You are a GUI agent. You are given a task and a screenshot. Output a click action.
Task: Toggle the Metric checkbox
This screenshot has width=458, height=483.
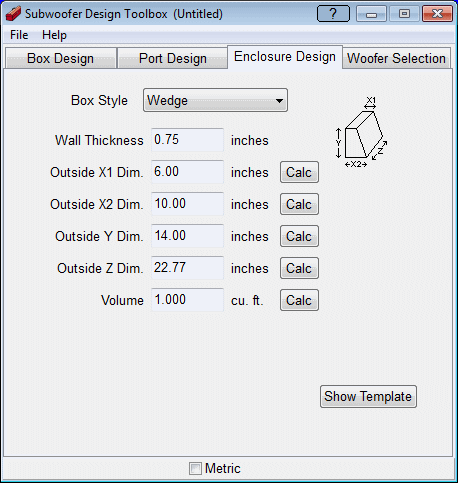point(195,468)
